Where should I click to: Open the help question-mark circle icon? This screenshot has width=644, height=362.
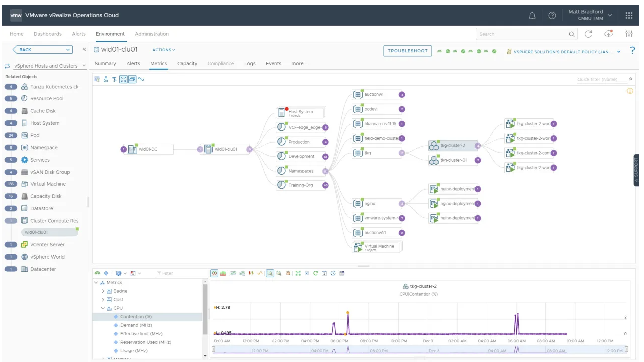552,16
